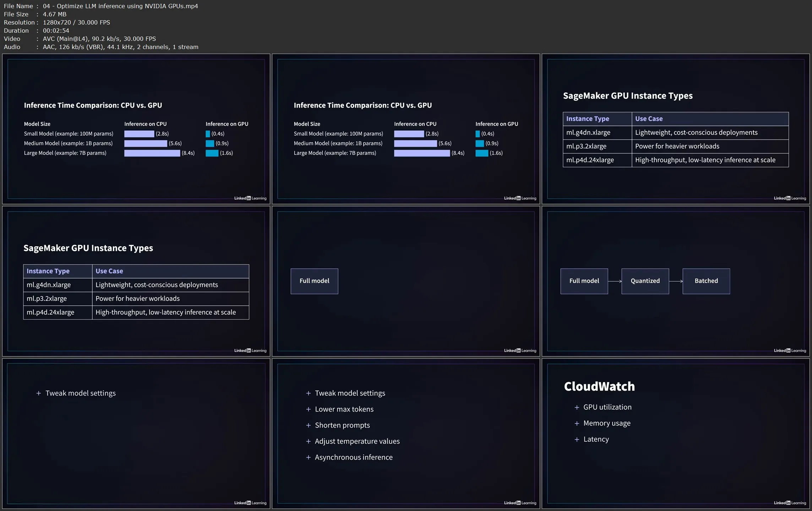Click the 'Audio' label in the header
812x511 pixels.
click(x=12, y=47)
